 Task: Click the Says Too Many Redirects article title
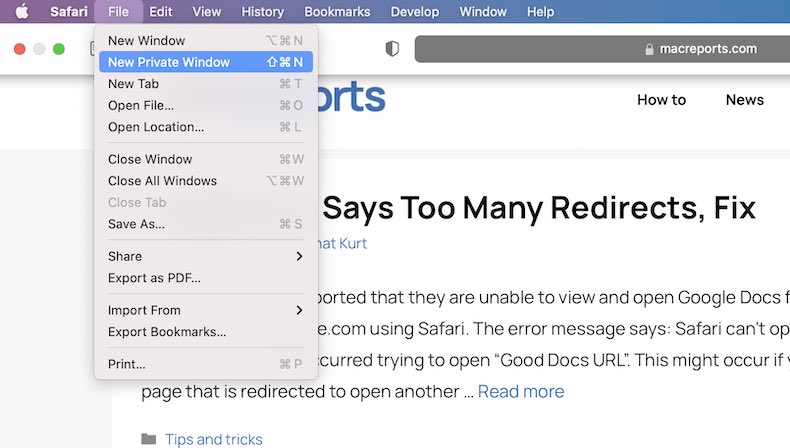(x=539, y=208)
